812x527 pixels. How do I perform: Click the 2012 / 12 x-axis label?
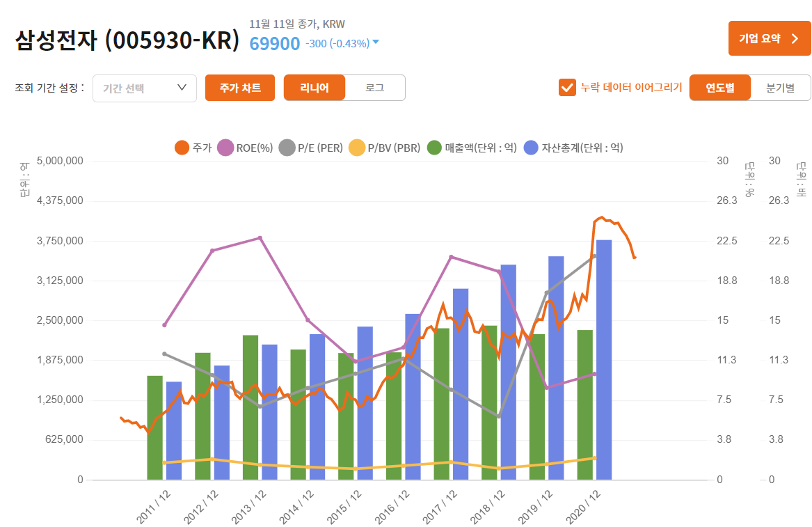[x=201, y=507]
